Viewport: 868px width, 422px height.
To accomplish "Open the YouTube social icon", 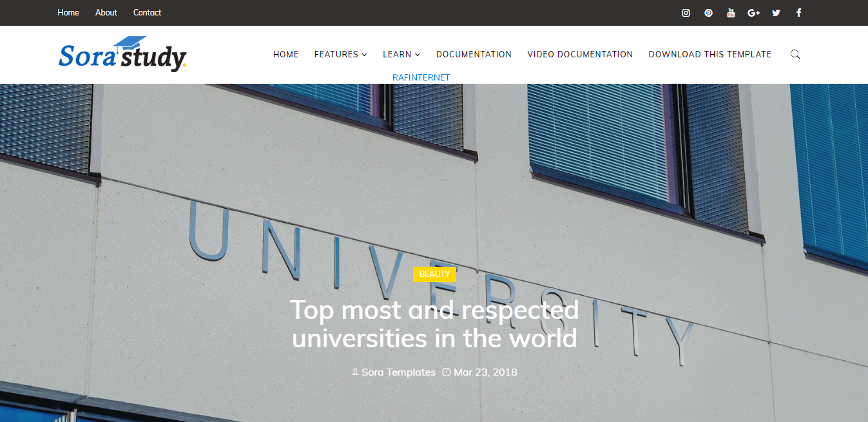I will click(731, 13).
